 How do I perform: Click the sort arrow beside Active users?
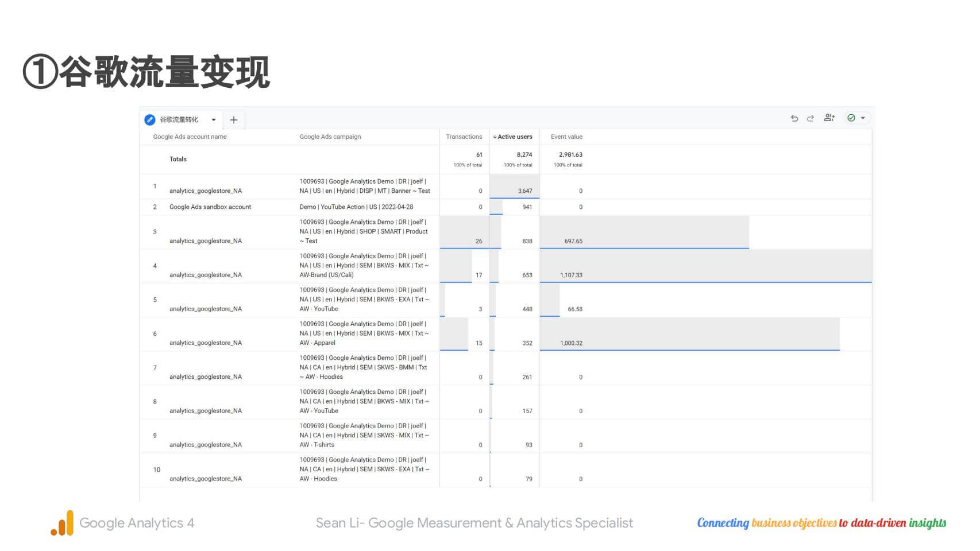click(495, 137)
